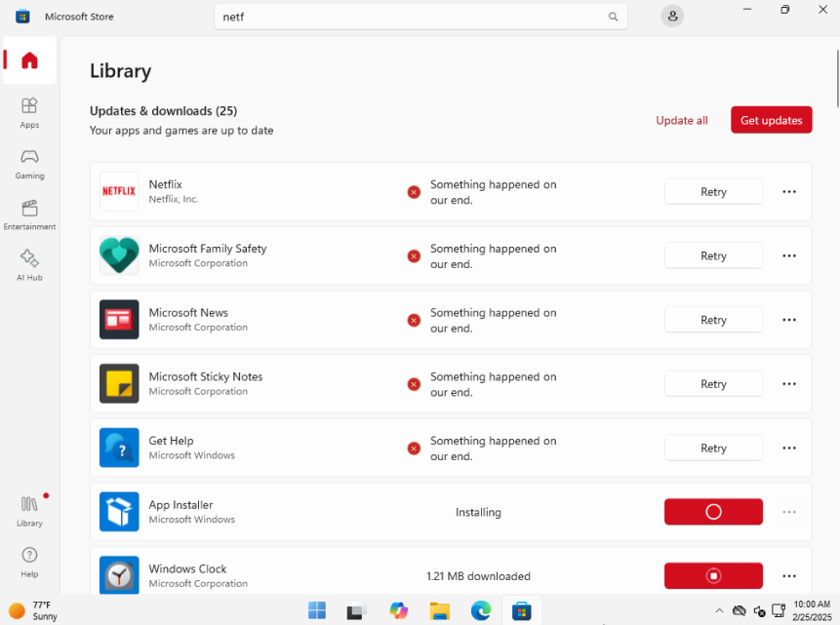Click the vertical scrollbar of the Library
840x625 pixels.
[837, 78]
